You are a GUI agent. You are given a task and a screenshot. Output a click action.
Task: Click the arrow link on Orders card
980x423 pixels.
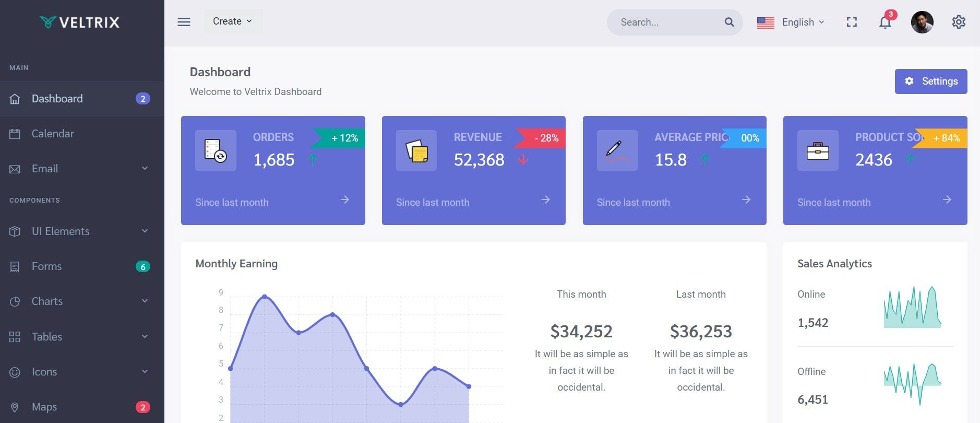344,199
